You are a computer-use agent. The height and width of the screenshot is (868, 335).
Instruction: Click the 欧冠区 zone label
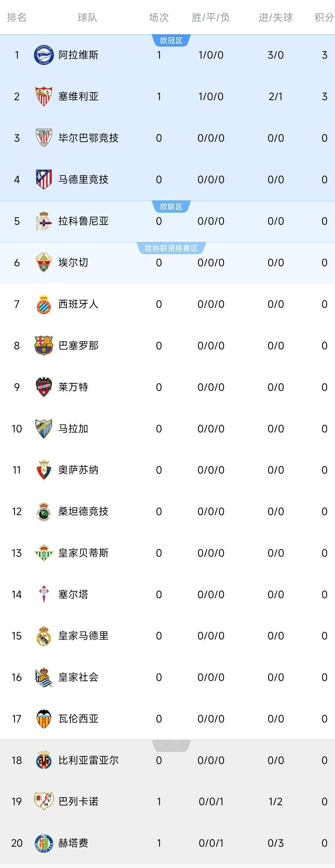171,41
